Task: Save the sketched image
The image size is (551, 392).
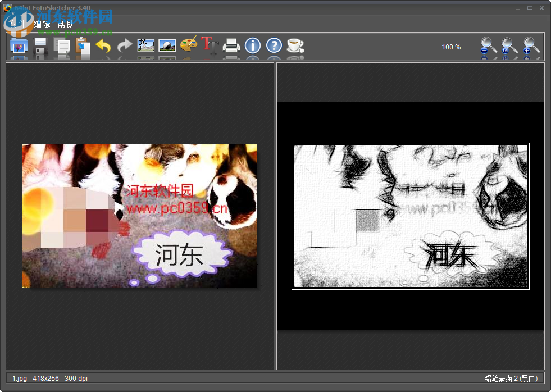Action: [40, 47]
